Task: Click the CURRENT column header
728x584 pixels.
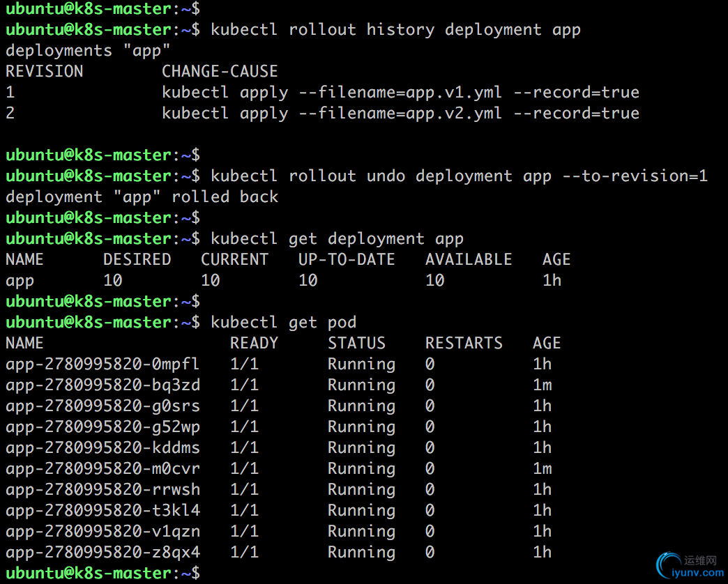Action: pos(234,259)
